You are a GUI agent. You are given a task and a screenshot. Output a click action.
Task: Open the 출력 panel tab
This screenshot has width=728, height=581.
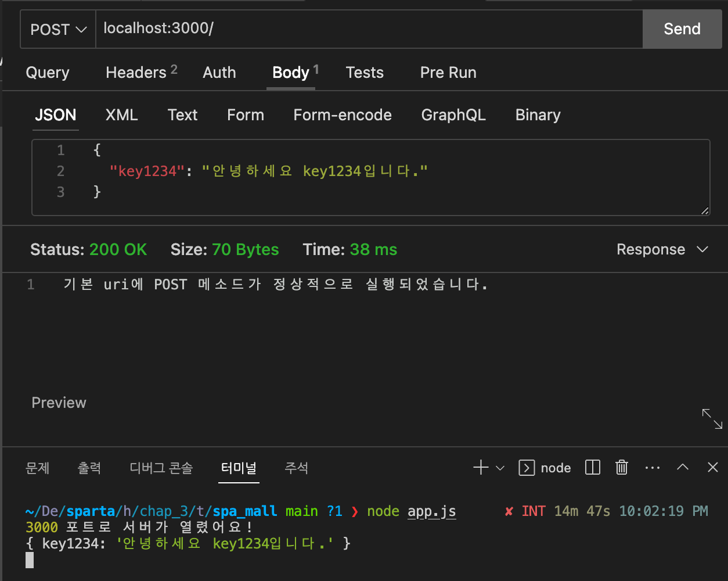point(89,468)
